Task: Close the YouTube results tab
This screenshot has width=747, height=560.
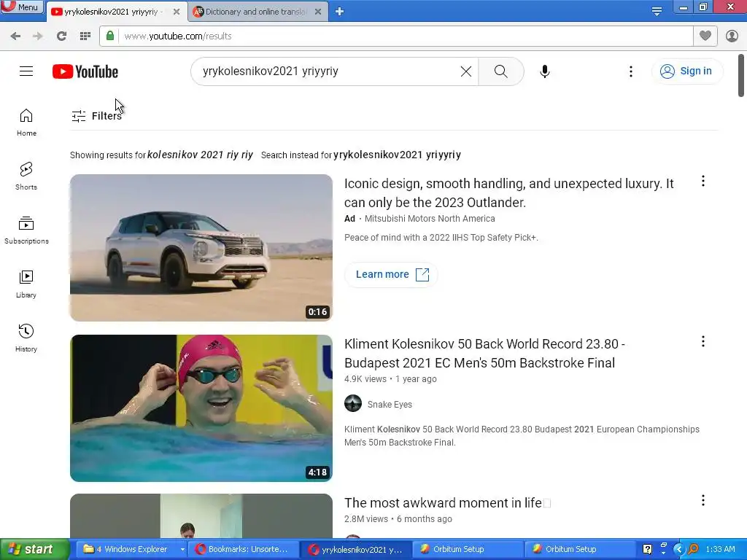Action: (x=177, y=12)
